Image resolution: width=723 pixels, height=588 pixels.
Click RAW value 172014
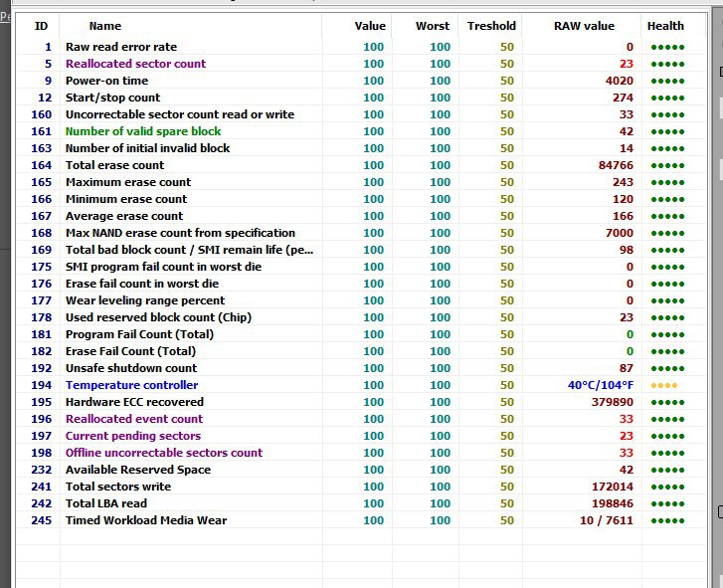point(613,487)
